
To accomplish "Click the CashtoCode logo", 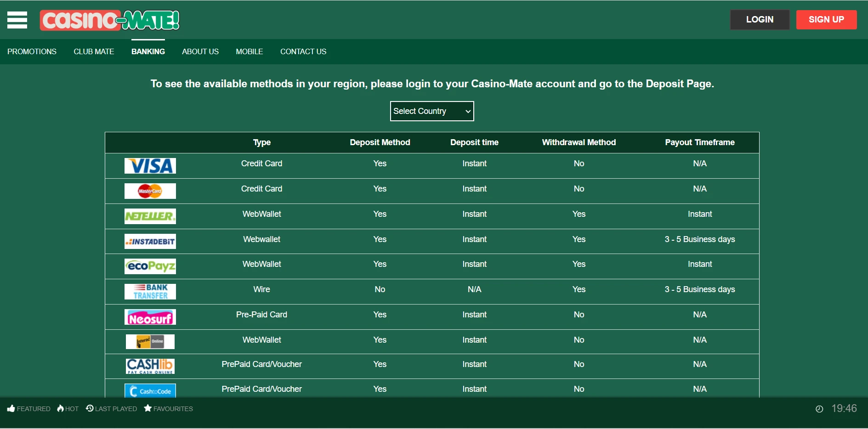I will pos(150,391).
